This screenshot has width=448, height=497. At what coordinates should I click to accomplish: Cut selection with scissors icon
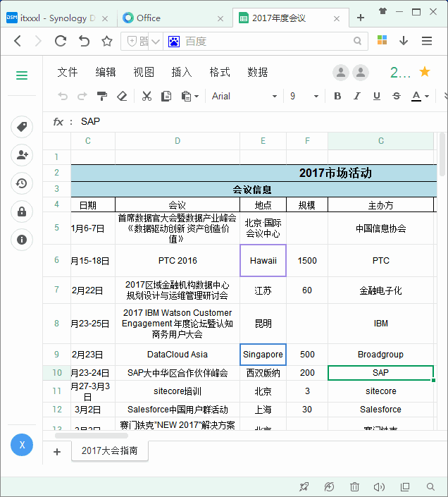point(147,96)
